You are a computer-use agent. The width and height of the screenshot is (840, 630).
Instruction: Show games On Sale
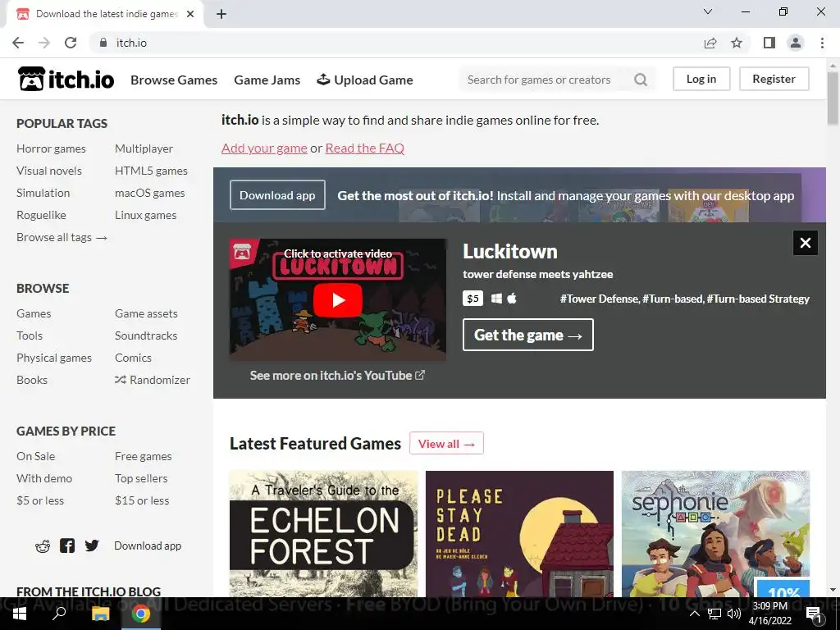pyautogui.click(x=36, y=456)
